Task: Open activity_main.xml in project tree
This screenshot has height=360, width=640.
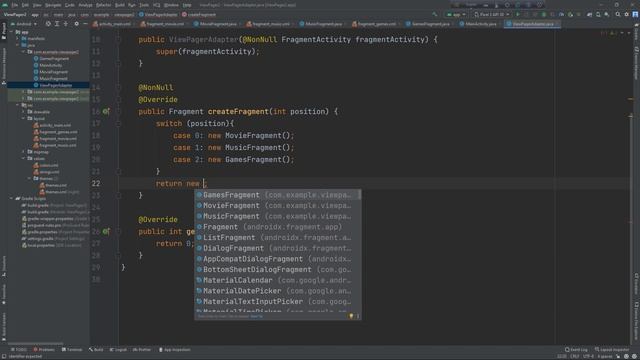Action: (x=52, y=125)
